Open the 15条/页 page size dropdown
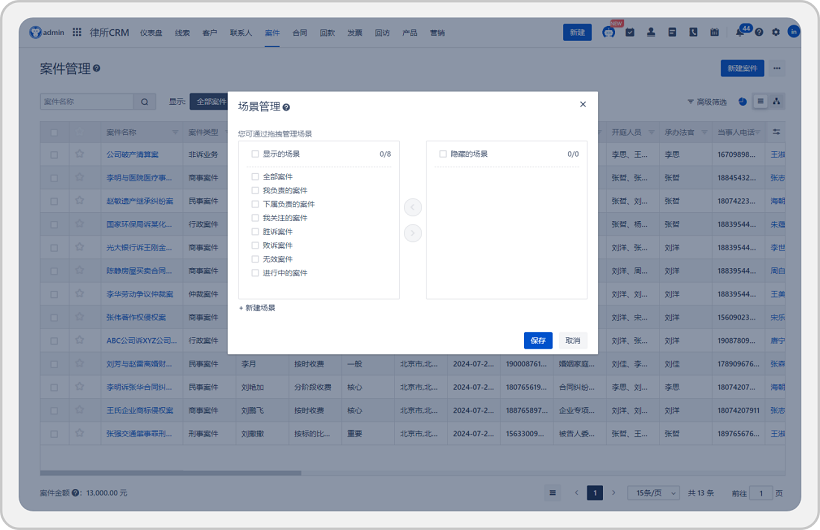Viewport: 820px width, 530px height. [x=653, y=493]
